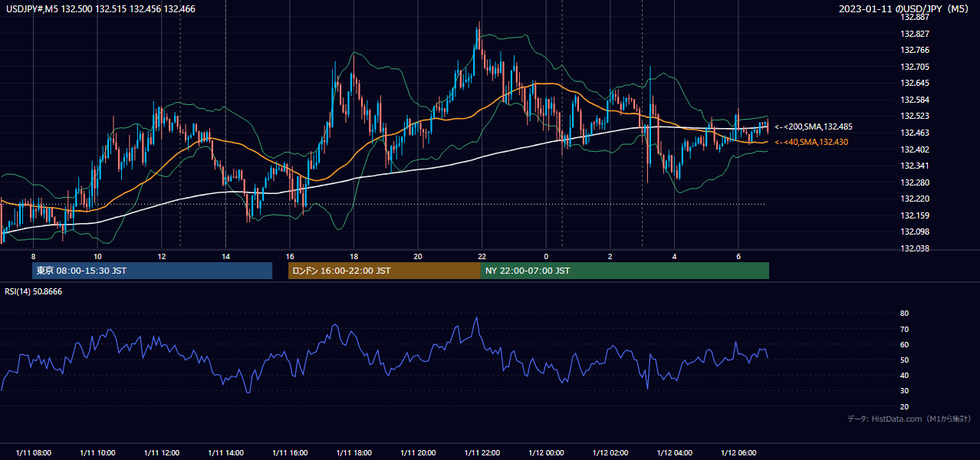Click hour label 16 under price chart
Image resolution: width=980 pixels, height=460 pixels.
point(289,256)
